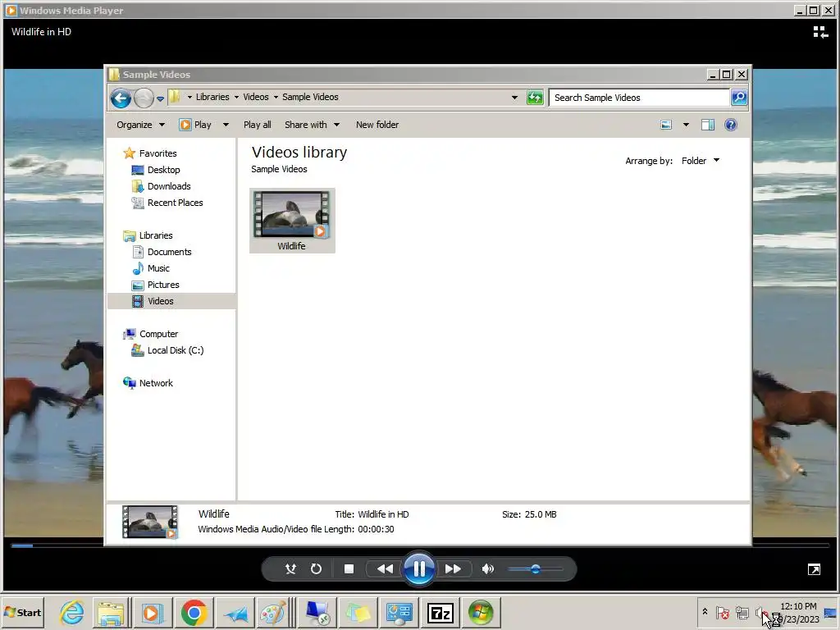Open the recent pages dropdown arrow

tap(160, 98)
